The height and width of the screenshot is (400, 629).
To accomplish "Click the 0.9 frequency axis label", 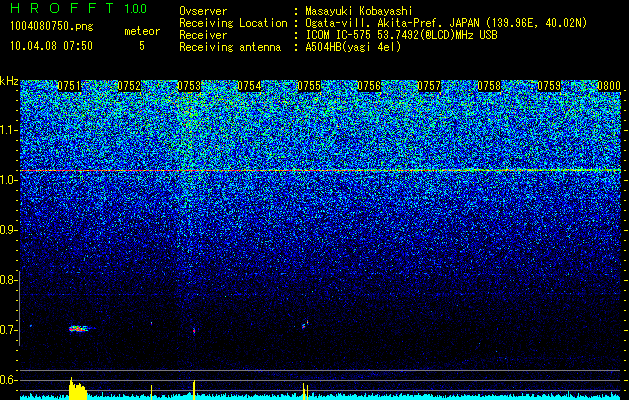I will (x=8, y=230).
